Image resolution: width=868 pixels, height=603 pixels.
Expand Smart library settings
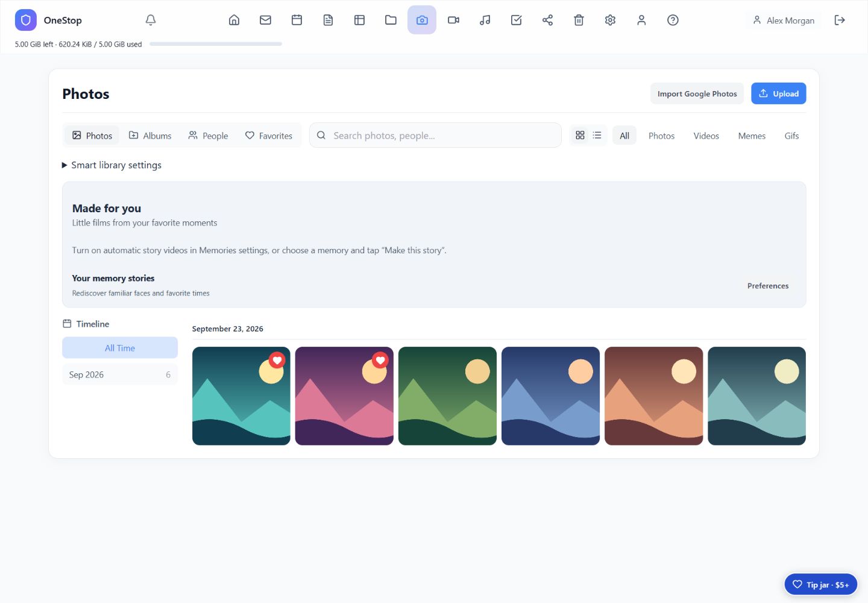(112, 165)
